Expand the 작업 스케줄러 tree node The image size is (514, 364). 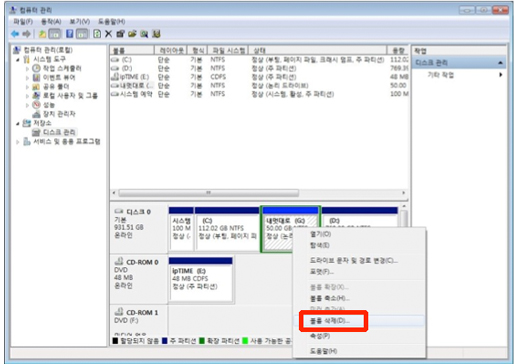click(27, 69)
